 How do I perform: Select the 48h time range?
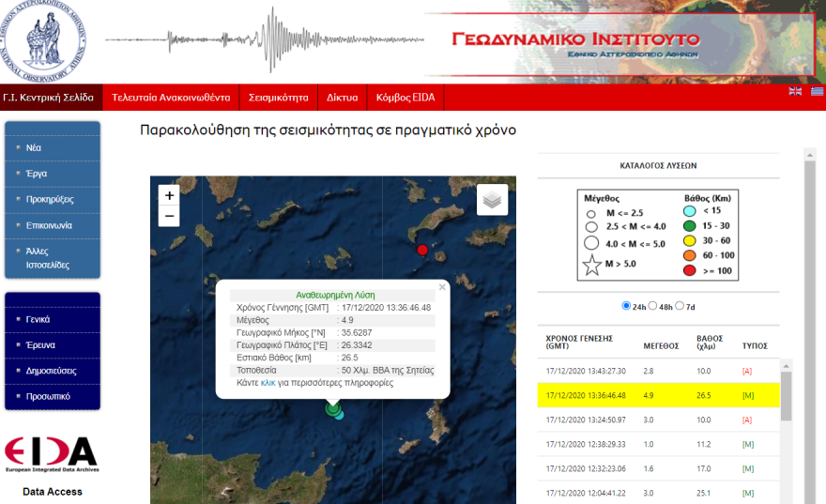click(652, 306)
